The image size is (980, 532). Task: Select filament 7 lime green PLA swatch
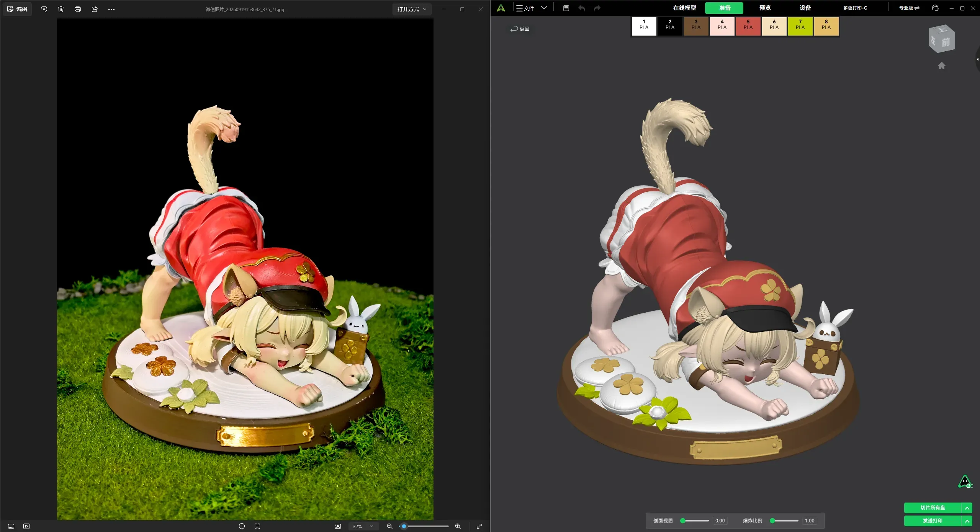pos(800,26)
